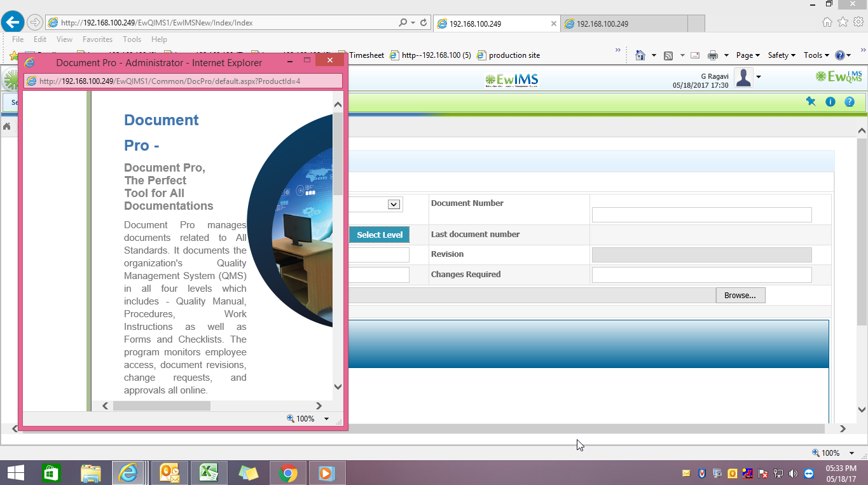Click the volume speaker tray icon
Image resolution: width=868 pixels, height=485 pixels.
click(x=793, y=474)
